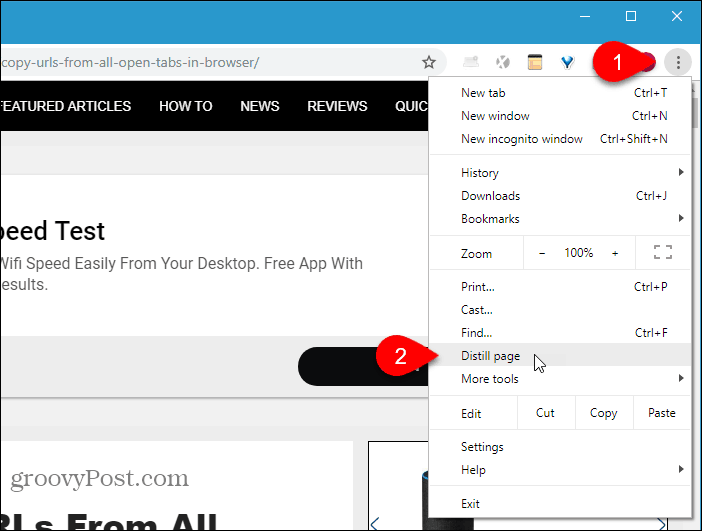Select Cast... in the menu
The image size is (702, 531).
560,310
